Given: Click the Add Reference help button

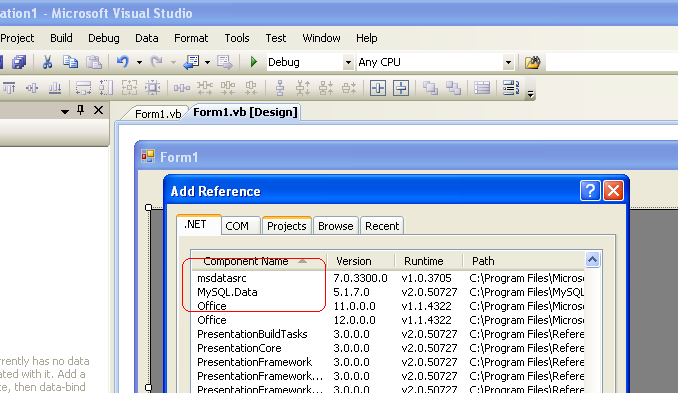Looking at the screenshot, I should point(590,191).
